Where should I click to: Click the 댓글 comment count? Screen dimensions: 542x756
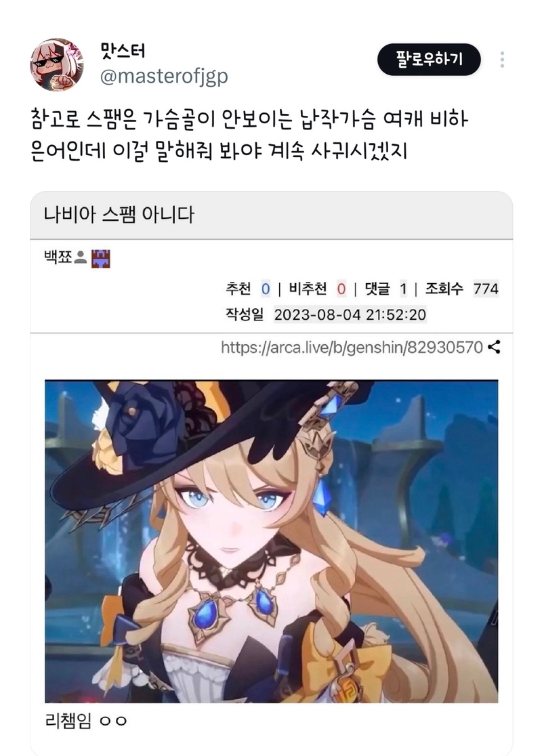(x=403, y=289)
